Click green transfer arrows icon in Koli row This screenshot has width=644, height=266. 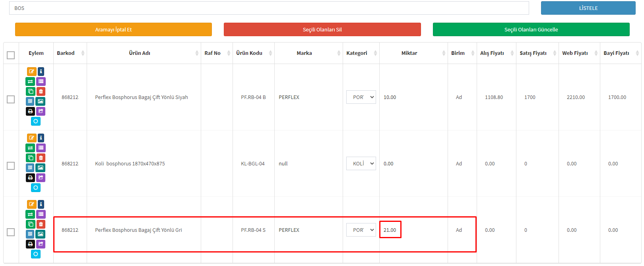click(30, 148)
